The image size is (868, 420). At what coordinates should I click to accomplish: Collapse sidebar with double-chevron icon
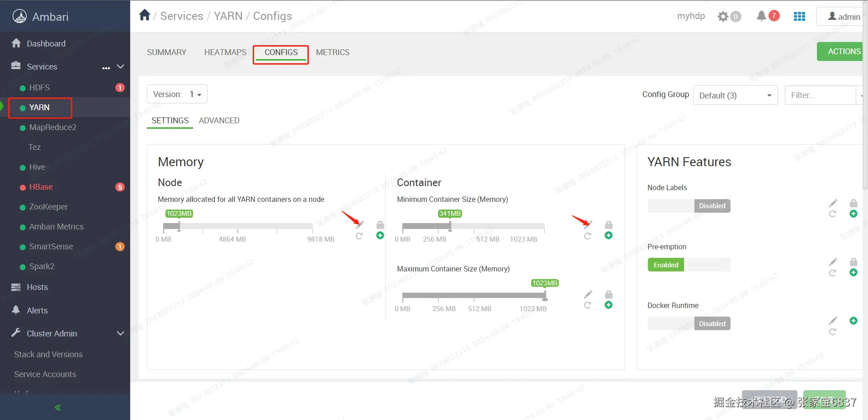pos(58,407)
